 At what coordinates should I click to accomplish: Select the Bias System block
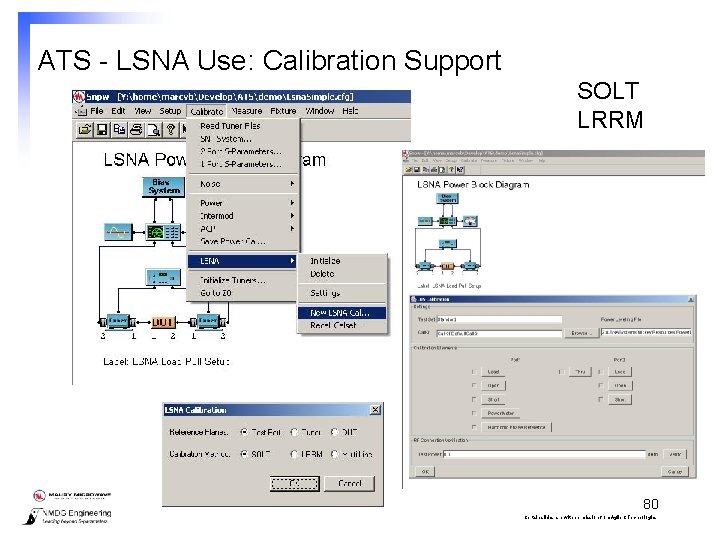pyautogui.click(x=163, y=186)
